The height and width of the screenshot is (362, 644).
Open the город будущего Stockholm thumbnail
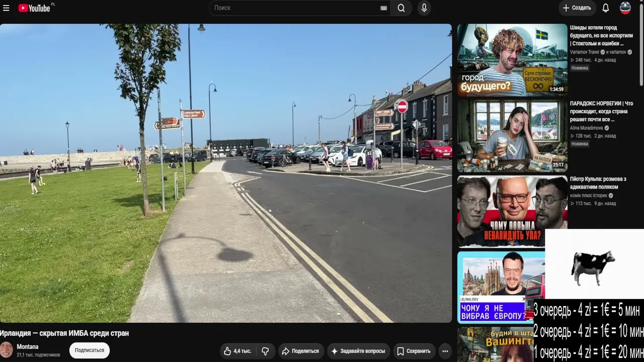click(x=512, y=60)
